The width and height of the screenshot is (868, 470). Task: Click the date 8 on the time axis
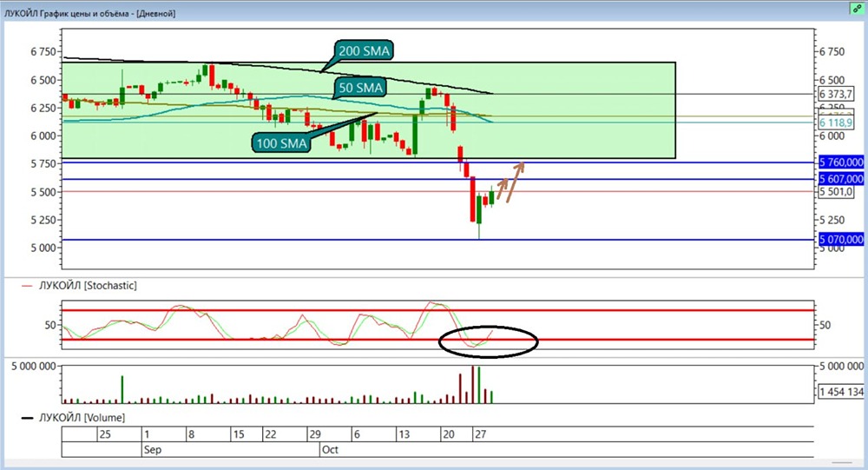click(192, 434)
